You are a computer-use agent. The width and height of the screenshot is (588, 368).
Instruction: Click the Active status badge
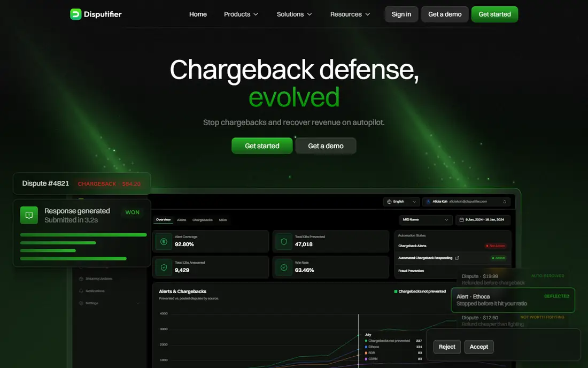(498, 258)
